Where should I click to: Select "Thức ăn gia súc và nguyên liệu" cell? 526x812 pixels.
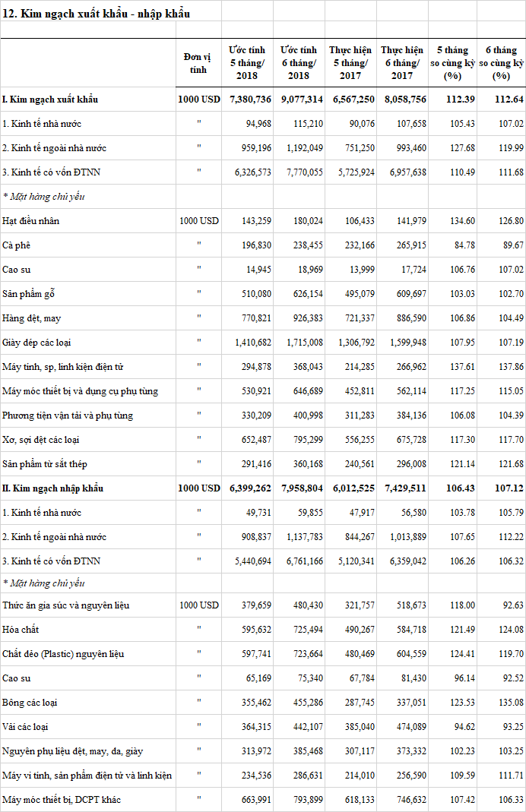pyautogui.click(x=65, y=605)
